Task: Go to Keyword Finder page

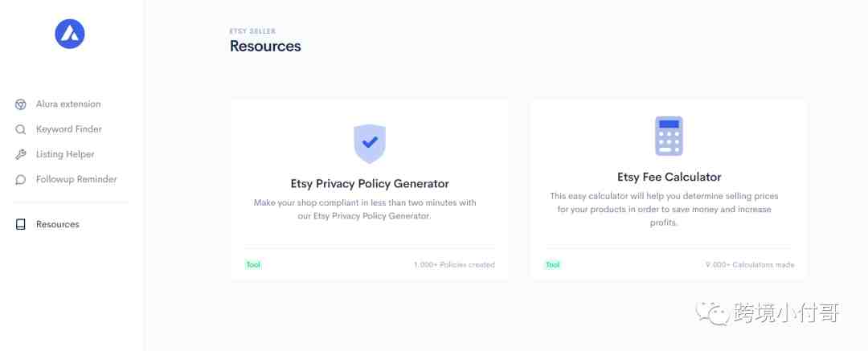Action: coord(68,129)
